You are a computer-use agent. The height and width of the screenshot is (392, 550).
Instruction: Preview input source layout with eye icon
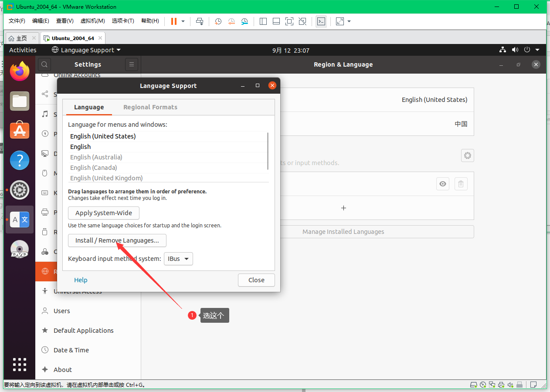[x=443, y=184]
